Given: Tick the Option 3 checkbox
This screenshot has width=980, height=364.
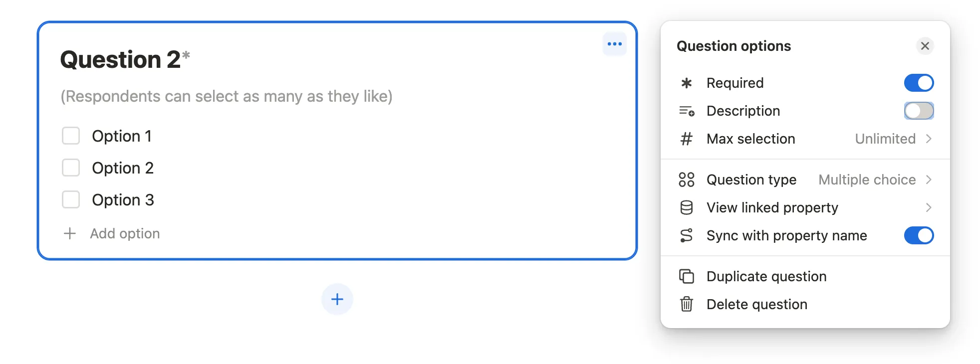Looking at the screenshot, I should coord(71,199).
